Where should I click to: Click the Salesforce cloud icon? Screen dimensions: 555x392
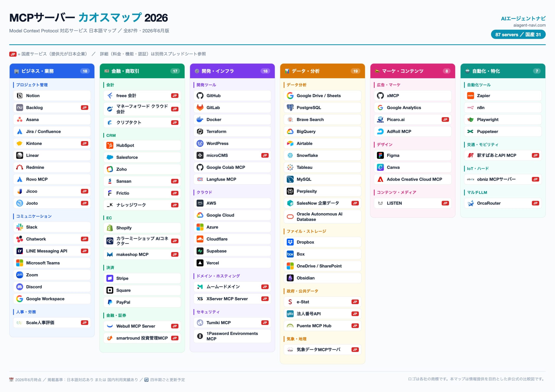pos(110,157)
